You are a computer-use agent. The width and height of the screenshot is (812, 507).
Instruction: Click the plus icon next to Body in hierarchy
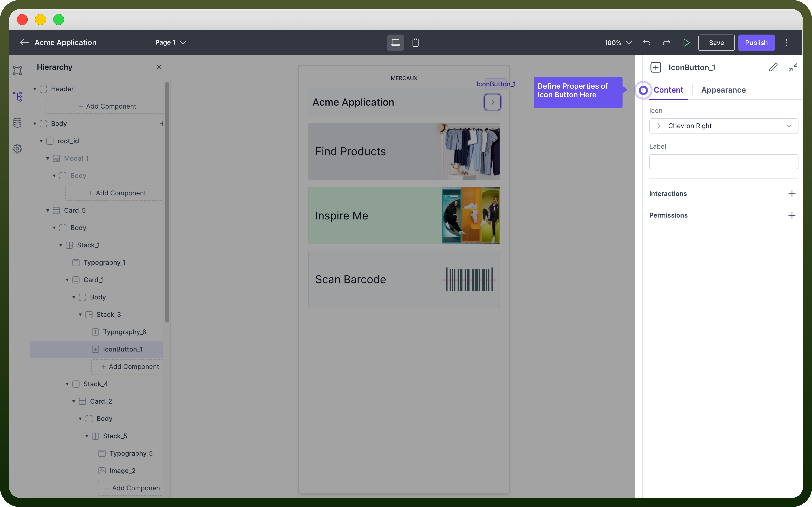tap(162, 124)
